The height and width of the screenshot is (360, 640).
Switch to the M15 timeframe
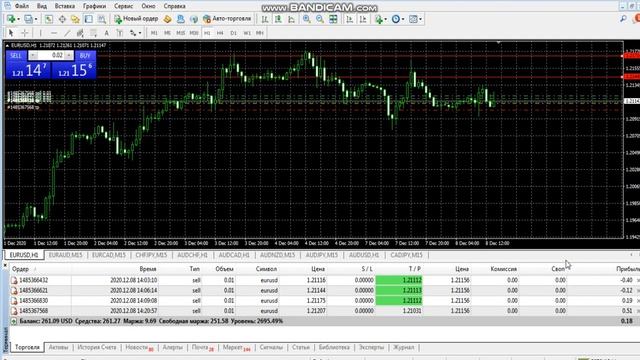[x=180, y=33]
